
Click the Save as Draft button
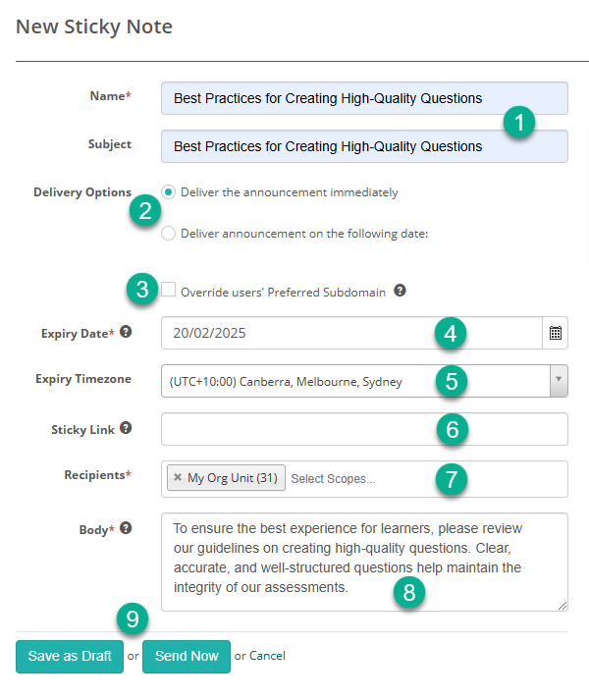tap(70, 656)
